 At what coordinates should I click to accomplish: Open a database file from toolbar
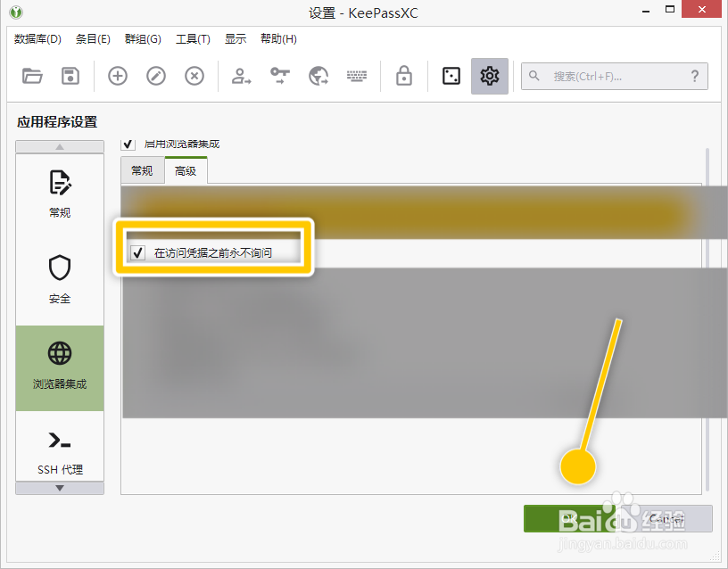pos(33,76)
